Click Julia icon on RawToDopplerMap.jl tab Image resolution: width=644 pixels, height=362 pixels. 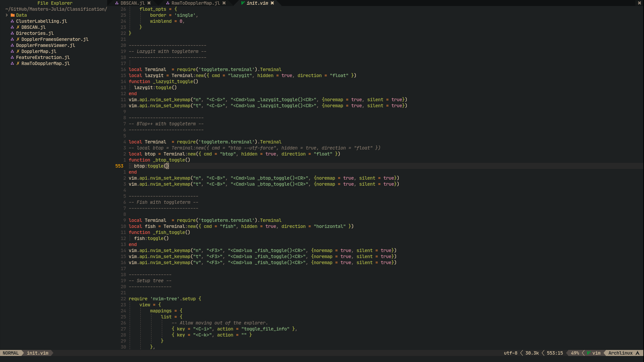[x=168, y=3]
